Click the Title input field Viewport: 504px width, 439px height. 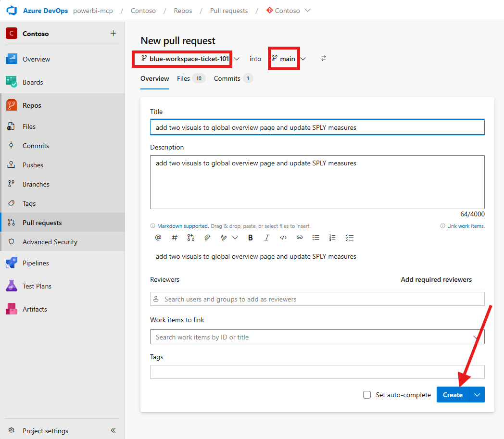coord(317,127)
